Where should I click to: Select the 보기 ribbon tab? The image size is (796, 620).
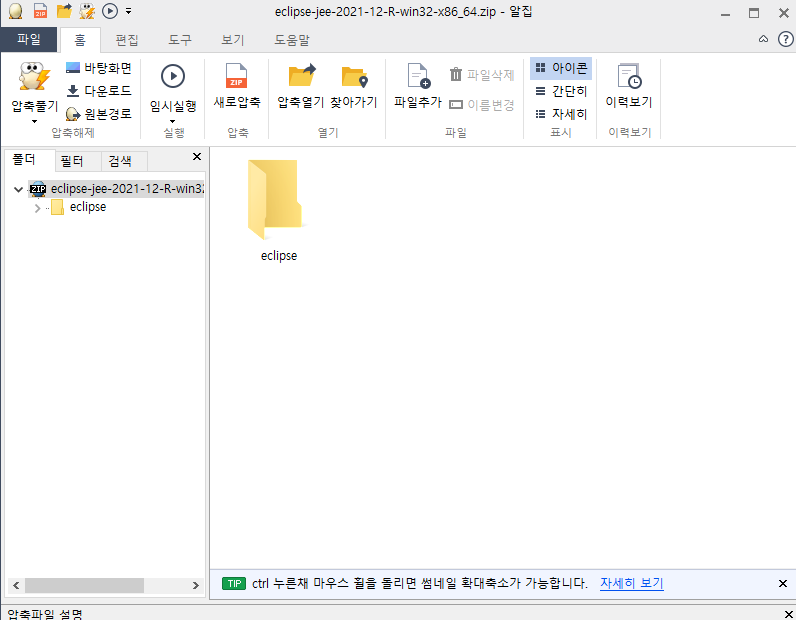(x=233, y=40)
